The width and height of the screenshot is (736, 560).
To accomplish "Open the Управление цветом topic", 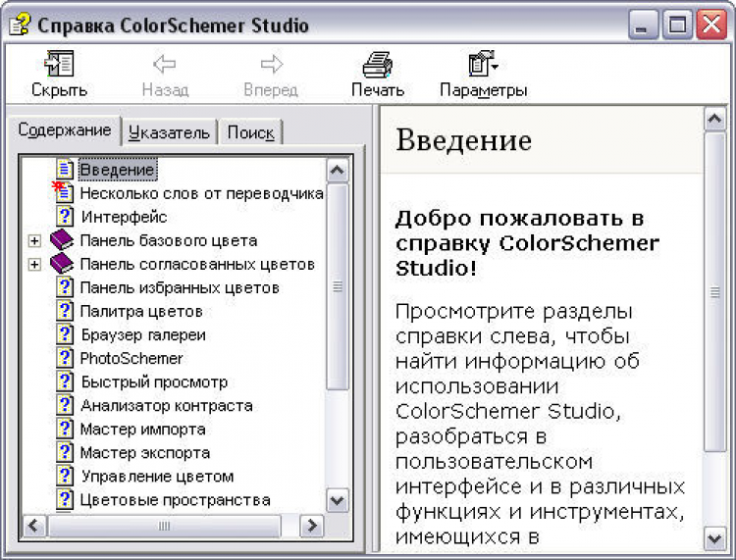I will (x=157, y=476).
